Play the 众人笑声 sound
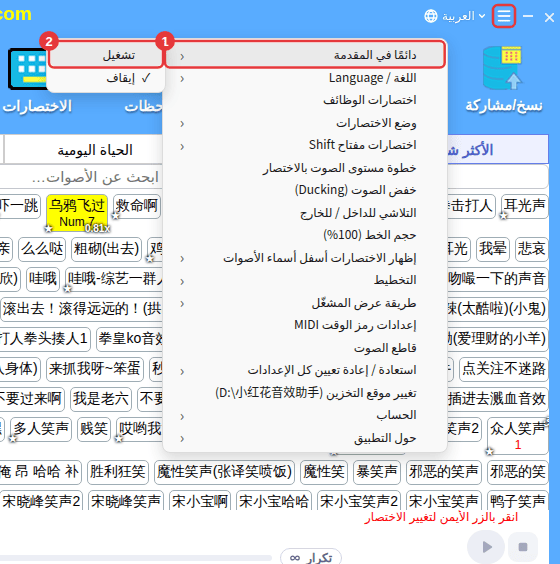Viewport: 560px width, 564px height. coord(518,436)
